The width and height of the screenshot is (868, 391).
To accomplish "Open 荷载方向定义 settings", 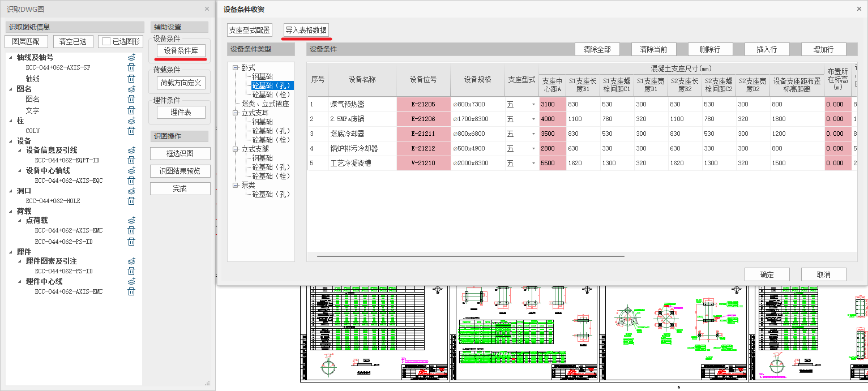I will coord(181,83).
